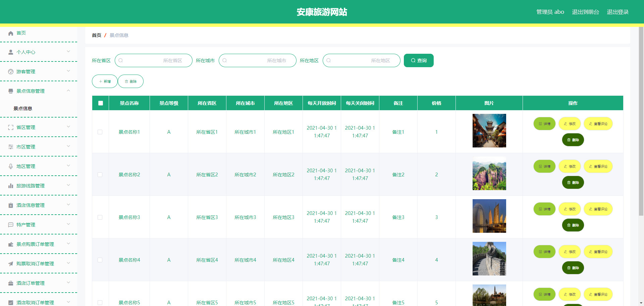Check the box for 景点名称1
Screen dimensions: 644x306
pos(100,132)
